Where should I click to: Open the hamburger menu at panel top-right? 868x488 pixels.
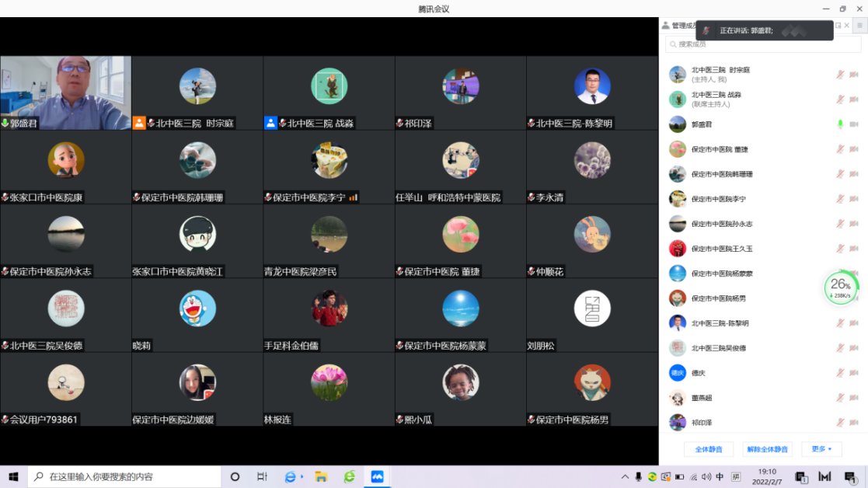tap(859, 26)
